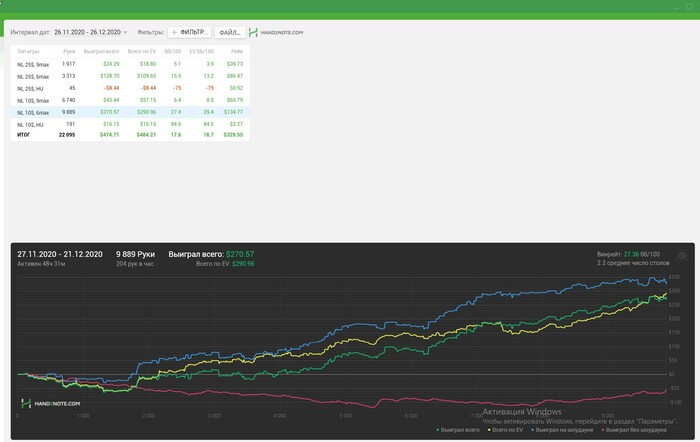This screenshot has width=700, height=442.
Task: Click the 'ФАЙЛ...' button
Action: click(x=230, y=33)
